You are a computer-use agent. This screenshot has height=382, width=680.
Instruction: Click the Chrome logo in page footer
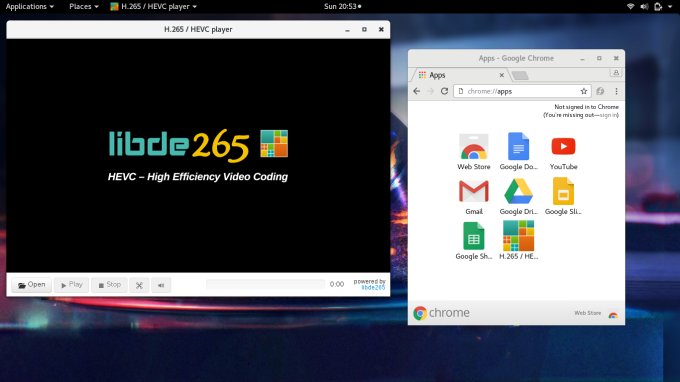click(441, 313)
